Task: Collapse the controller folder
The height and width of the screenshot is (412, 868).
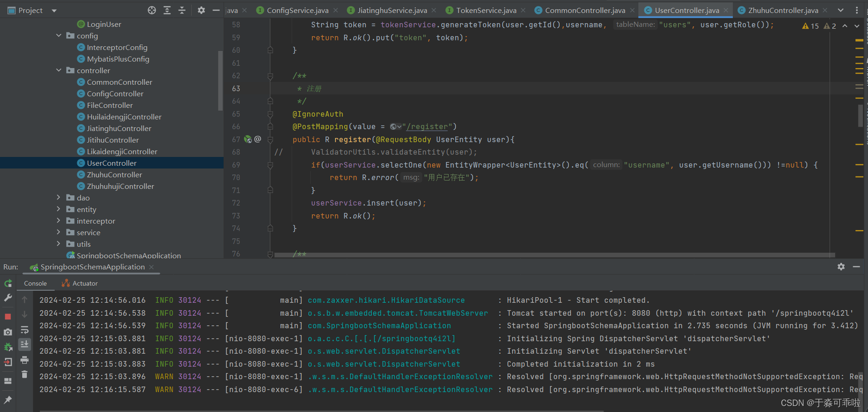Action: click(x=59, y=70)
